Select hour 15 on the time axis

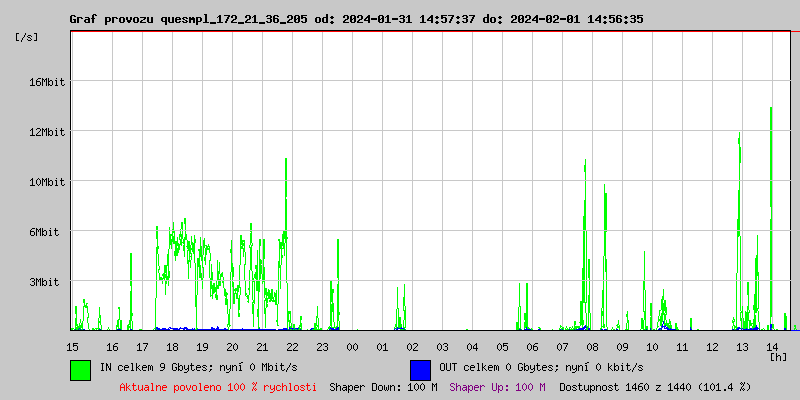73,346
